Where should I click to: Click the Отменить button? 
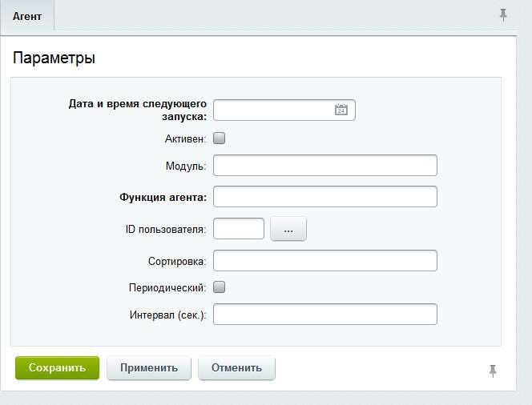click(x=236, y=367)
